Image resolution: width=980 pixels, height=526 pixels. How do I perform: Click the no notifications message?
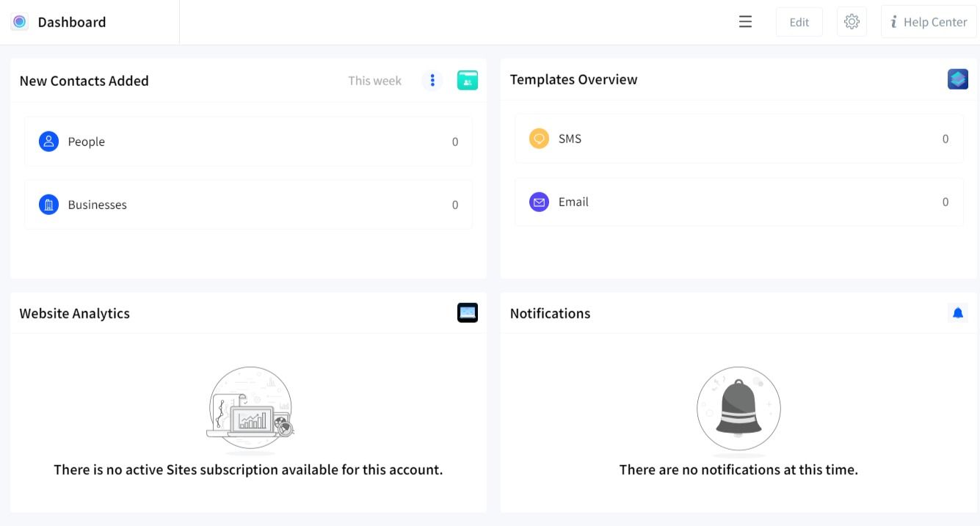pos(738,470)
